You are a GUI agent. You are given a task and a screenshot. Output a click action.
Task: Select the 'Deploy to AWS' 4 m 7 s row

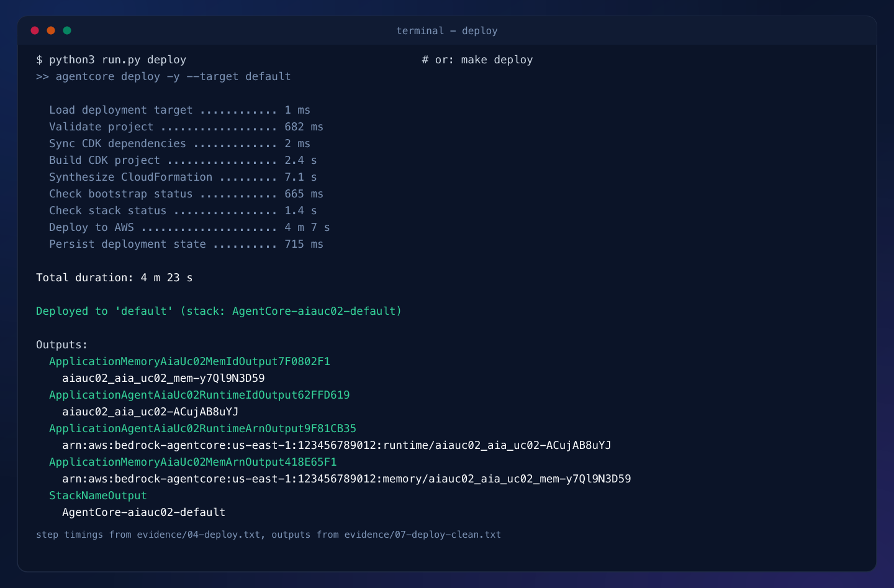pyautogui.click(x=189, y=227)
